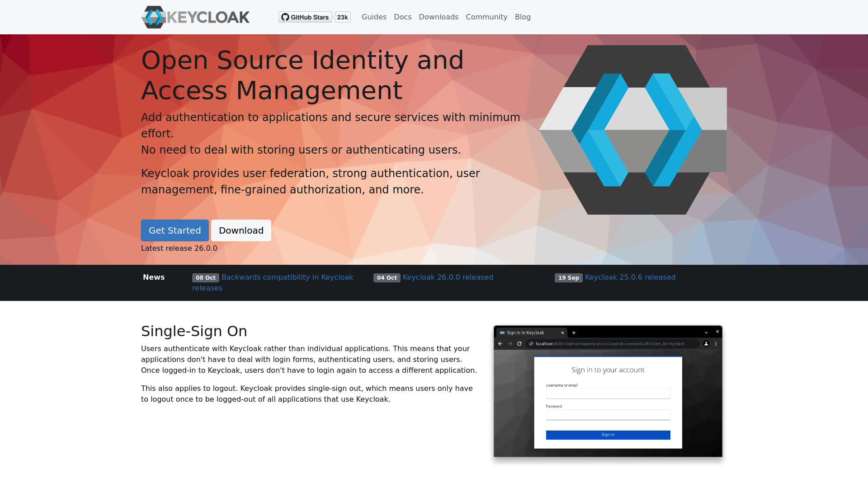Viewport: 868px width, 488px height.
Task: Click the news date badge for 04 Oct
Action: pyautogui.click(x=387, y=278)
